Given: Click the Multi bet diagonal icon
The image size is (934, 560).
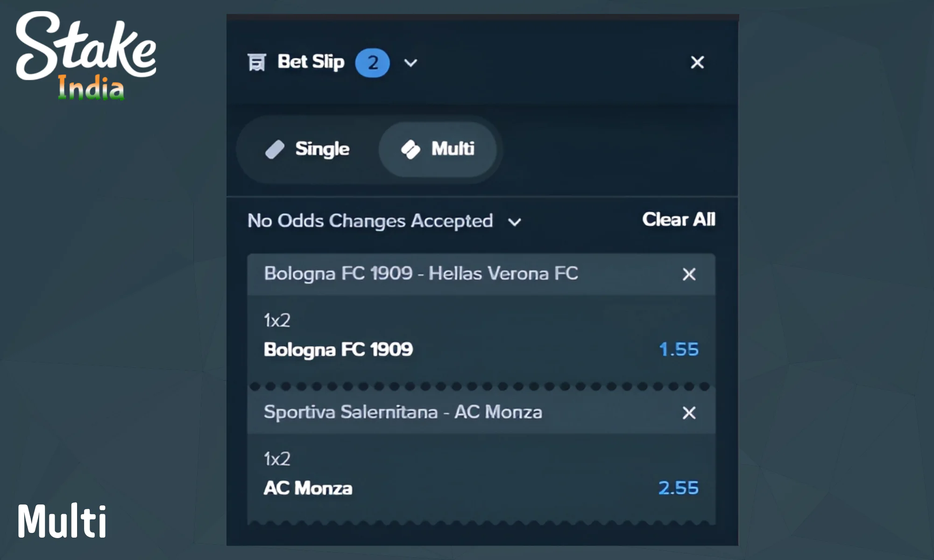Looking at the screenshot, I should click(410, 149).
